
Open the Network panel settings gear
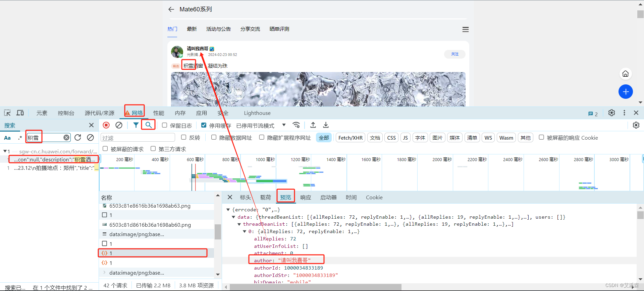636,125
